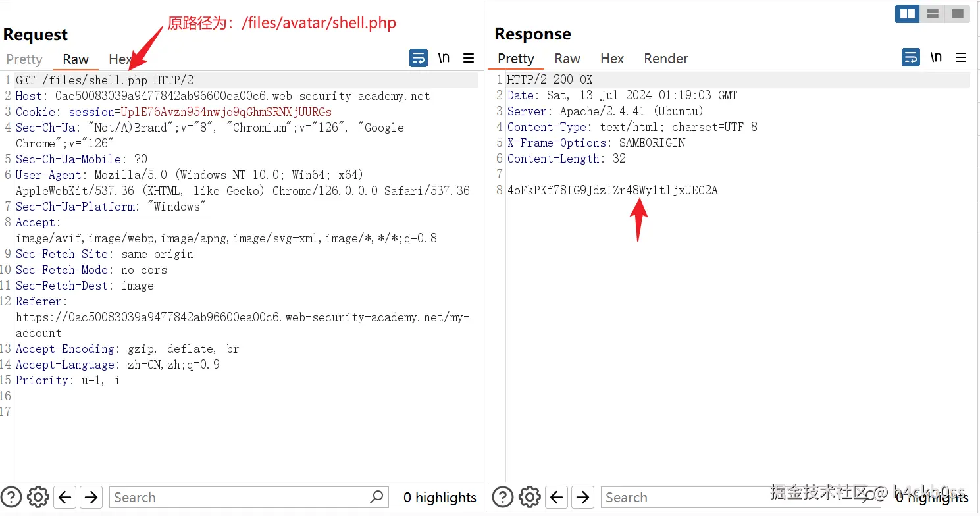
Task: Switch Response to Raw tab
Action: [x=567, y=59]
